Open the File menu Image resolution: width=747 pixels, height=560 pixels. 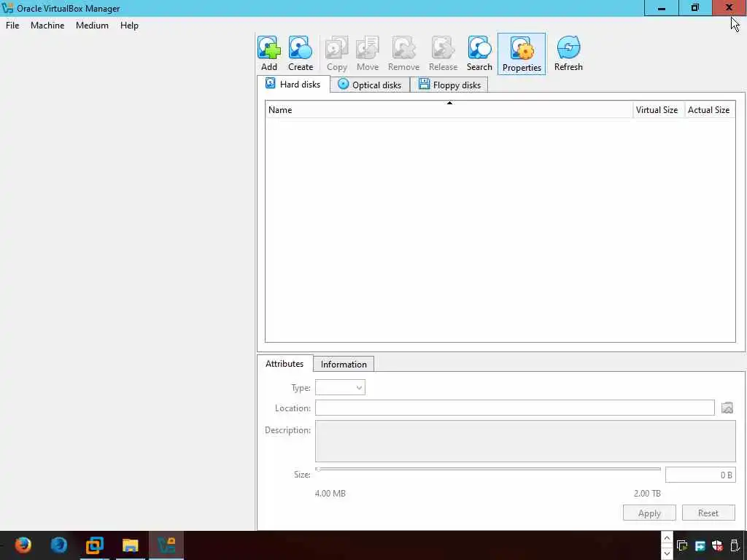[12, 26]
